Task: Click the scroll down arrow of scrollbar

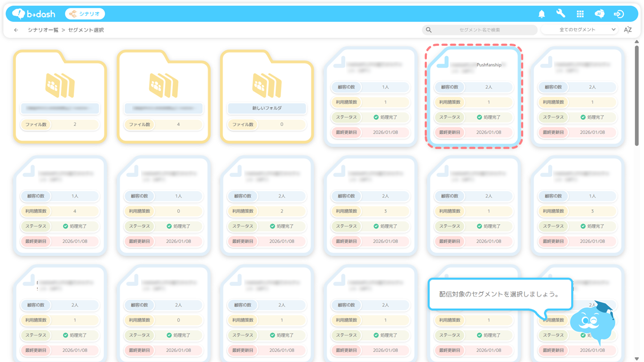Action: [x=637, y=358]
